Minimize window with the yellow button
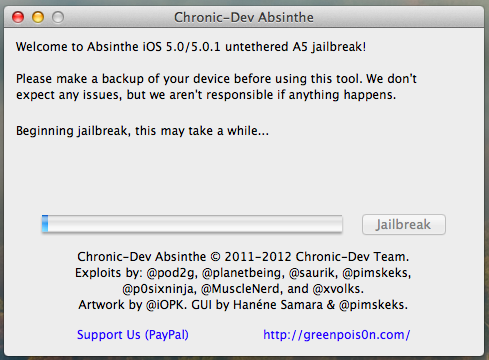Screen dimensions: 489x360 [x=38, y=17]
